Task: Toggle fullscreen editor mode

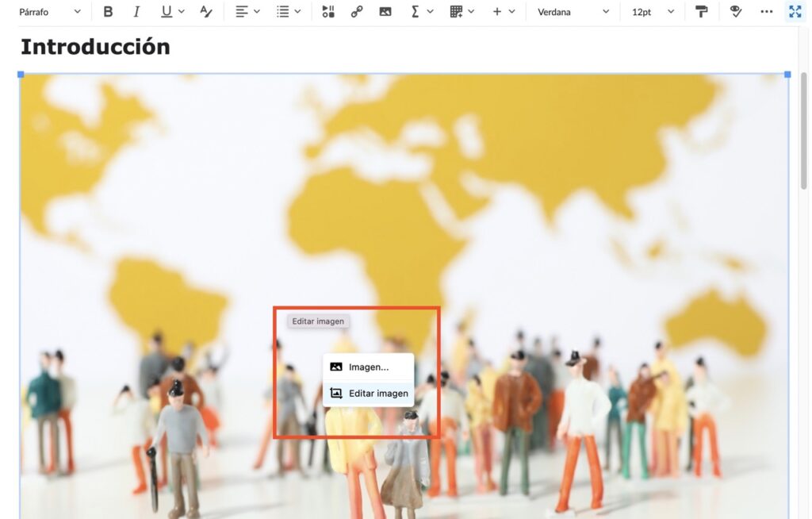Action: tap(795, 12)
